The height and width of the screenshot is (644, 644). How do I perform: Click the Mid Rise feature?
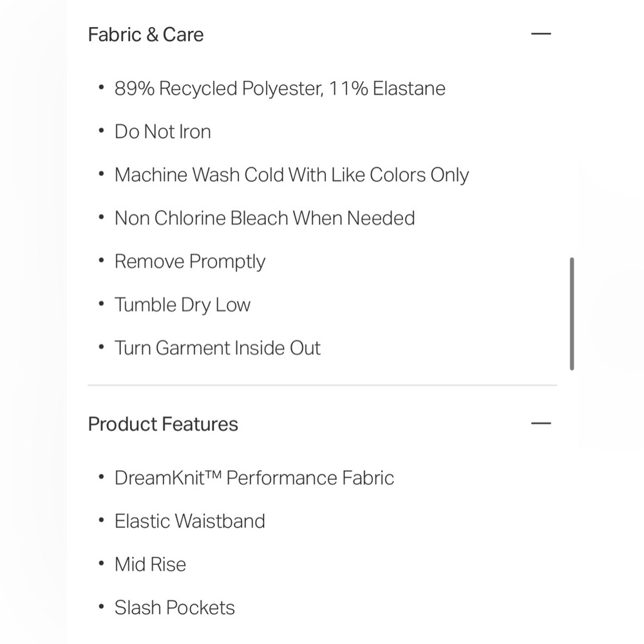(150, 564)
